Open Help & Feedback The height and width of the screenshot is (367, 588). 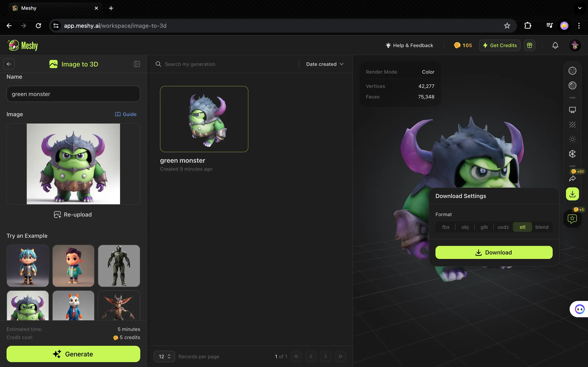[409, 45]
